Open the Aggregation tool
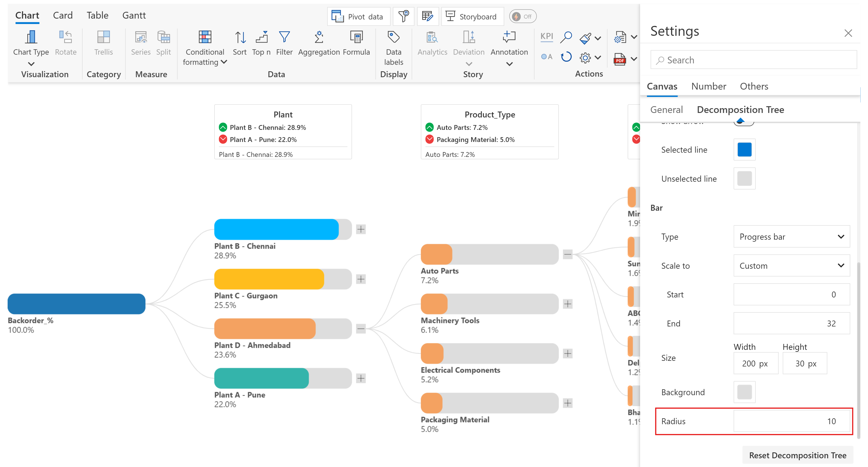The width and height of the screenshot is (868, 467). coord(318,37)
